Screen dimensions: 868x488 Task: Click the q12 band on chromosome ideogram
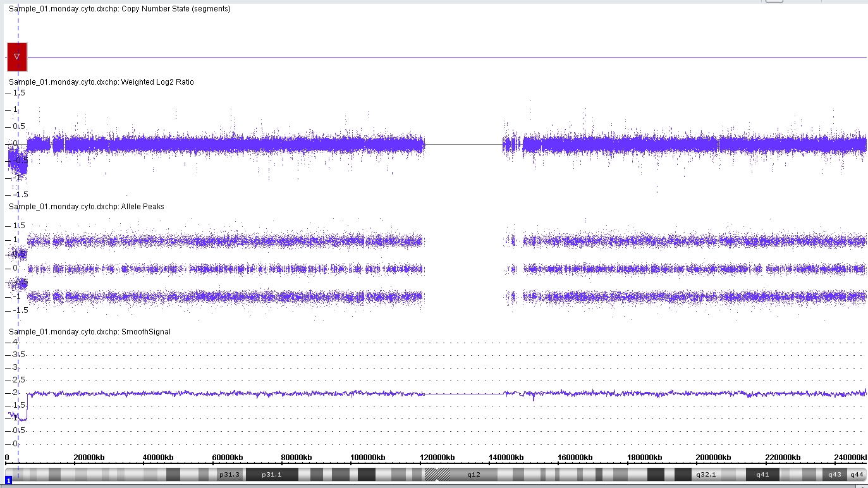(x=474, y=474)
